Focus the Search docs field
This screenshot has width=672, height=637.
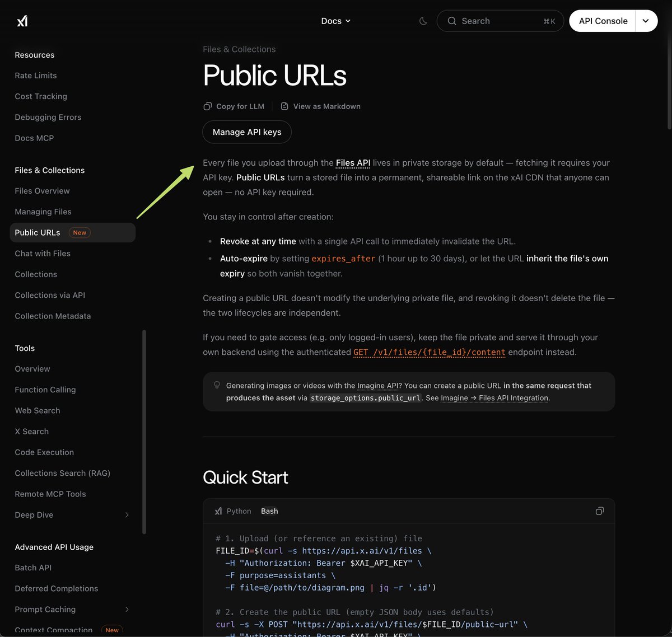coord(500,21)
